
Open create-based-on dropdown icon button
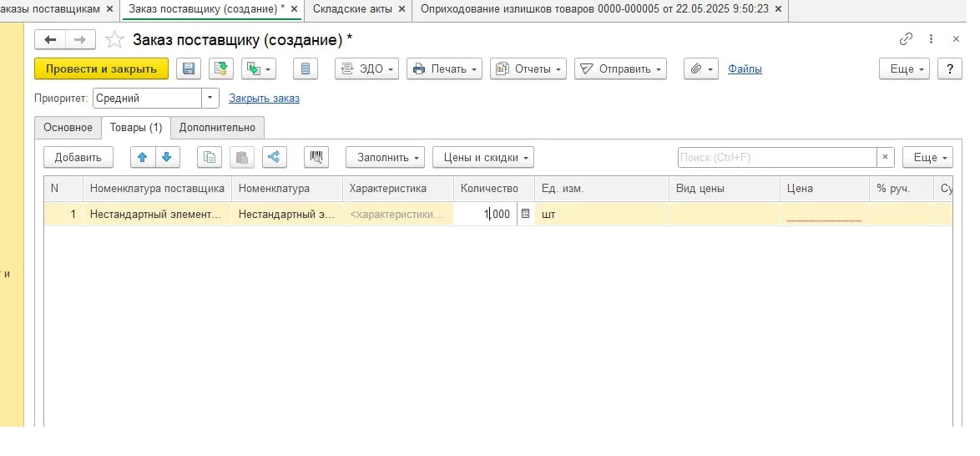259,68
